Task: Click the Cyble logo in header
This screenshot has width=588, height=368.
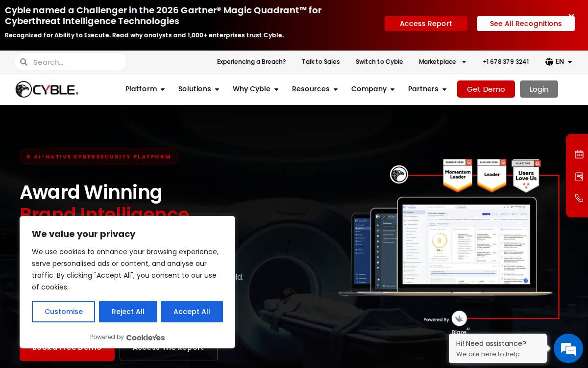Action: 47,89
